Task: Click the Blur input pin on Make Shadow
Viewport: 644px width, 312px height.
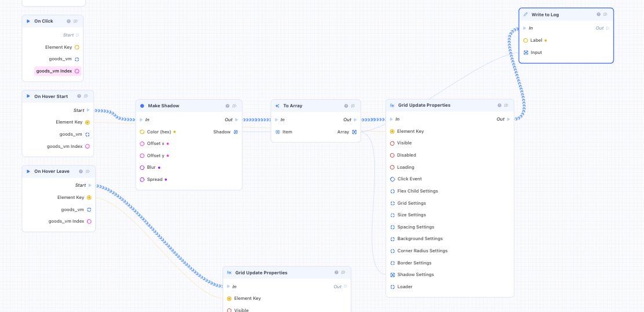Action: [142, 168]
